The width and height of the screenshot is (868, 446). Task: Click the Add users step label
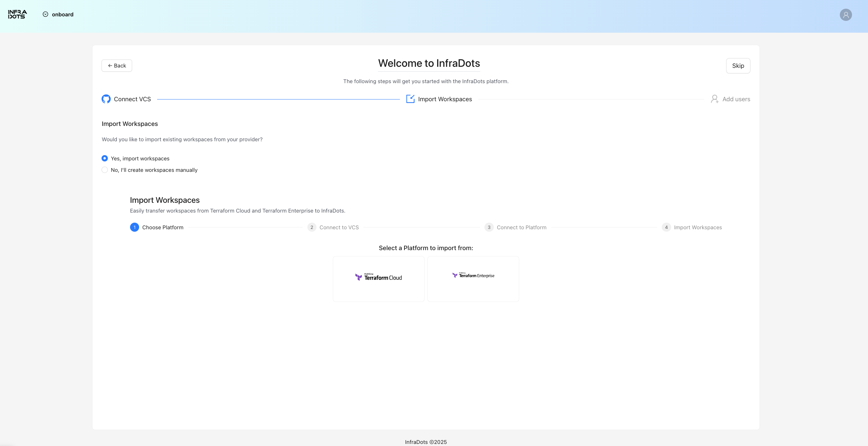click(x=736, y=99)
